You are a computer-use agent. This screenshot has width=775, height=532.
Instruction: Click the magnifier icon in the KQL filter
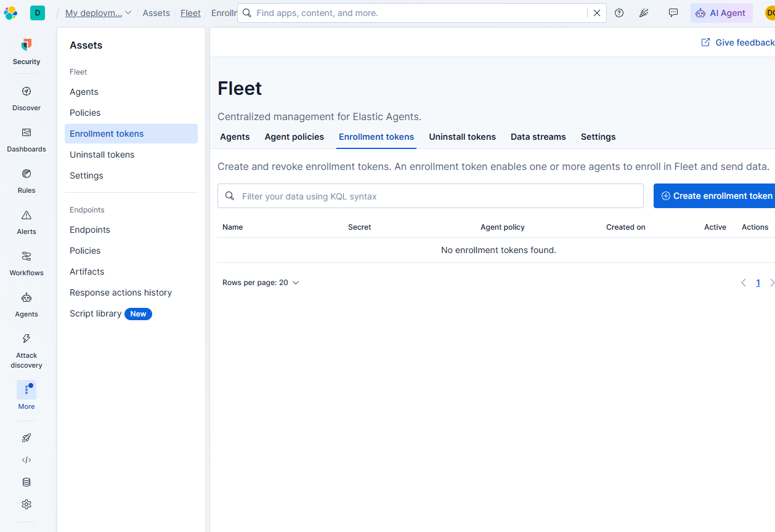(230, 196)
